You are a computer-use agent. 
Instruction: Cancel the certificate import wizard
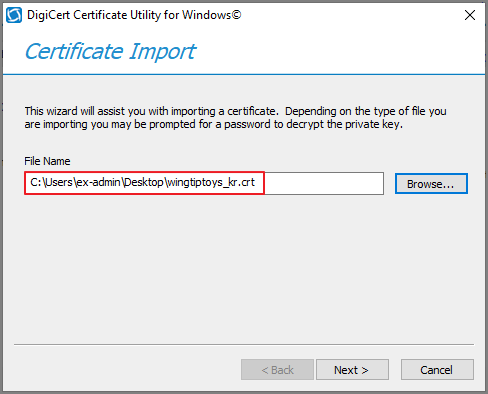point(437,369)
